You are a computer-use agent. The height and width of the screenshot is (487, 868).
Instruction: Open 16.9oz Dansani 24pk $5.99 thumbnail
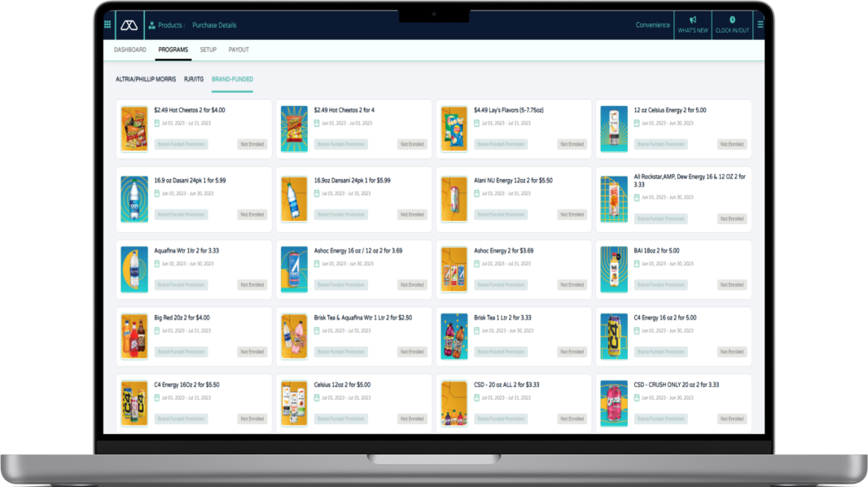(x=294, y=200)
